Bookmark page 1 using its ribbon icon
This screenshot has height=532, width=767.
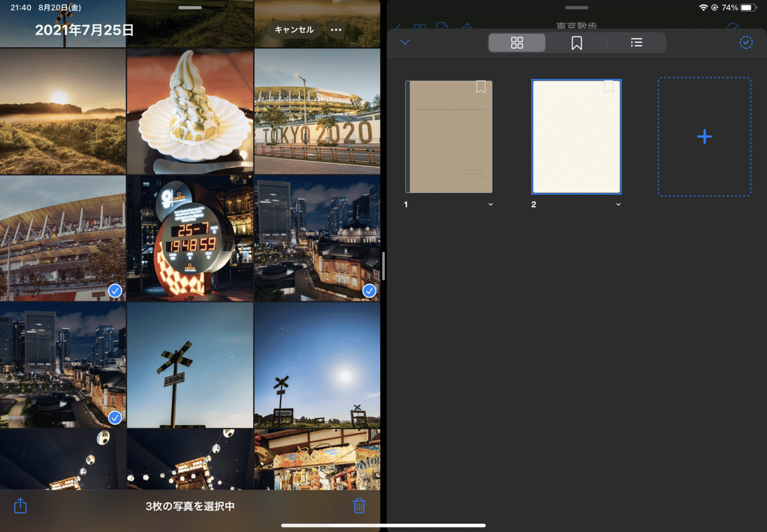coord(481,87)
